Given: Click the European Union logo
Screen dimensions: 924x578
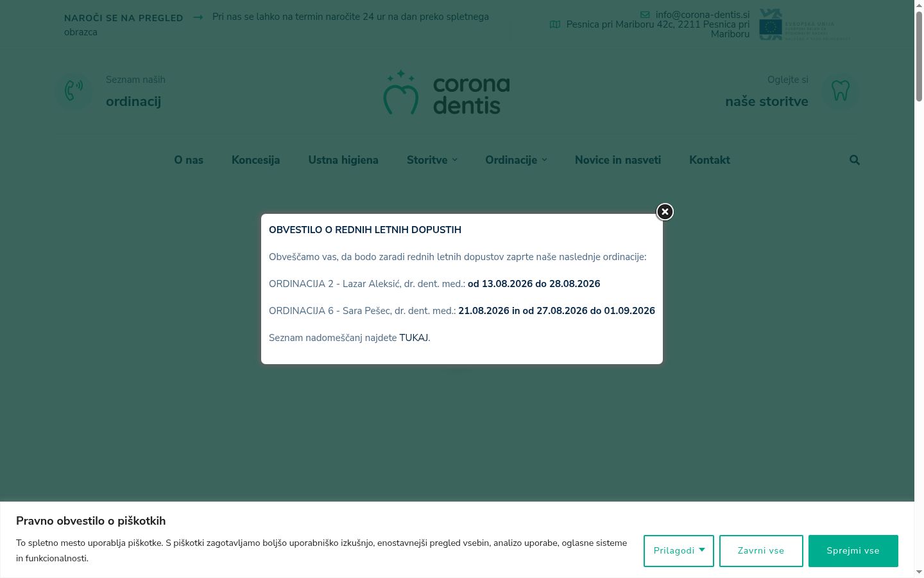Looking at the screenshot, I should pos(805,24).
